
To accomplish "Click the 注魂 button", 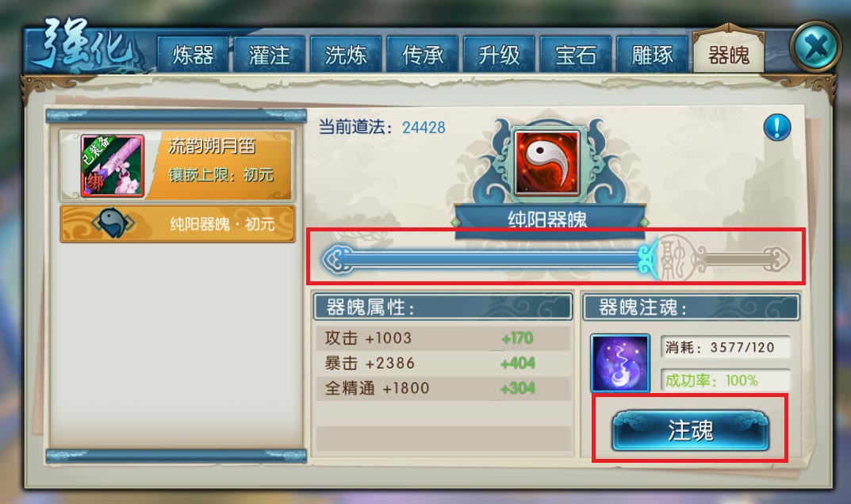I will tap(690, 430).
